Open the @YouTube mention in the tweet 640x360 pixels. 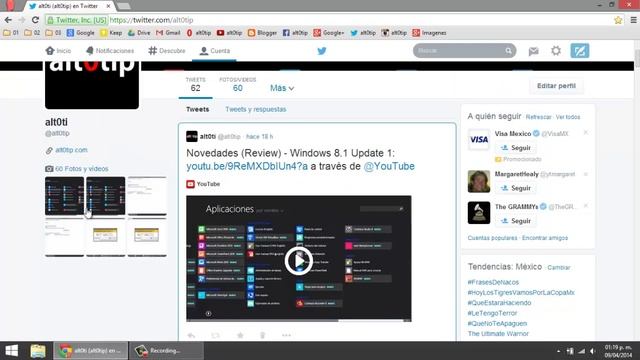coord(389,166)
